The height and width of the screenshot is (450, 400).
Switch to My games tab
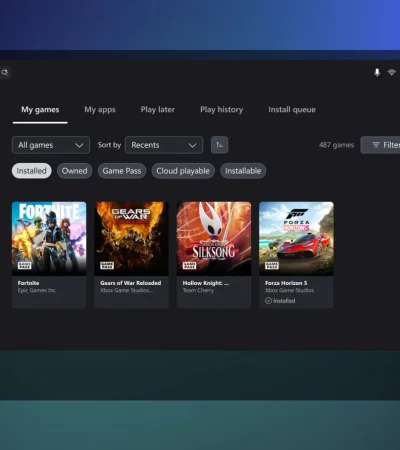coord(40,110)
